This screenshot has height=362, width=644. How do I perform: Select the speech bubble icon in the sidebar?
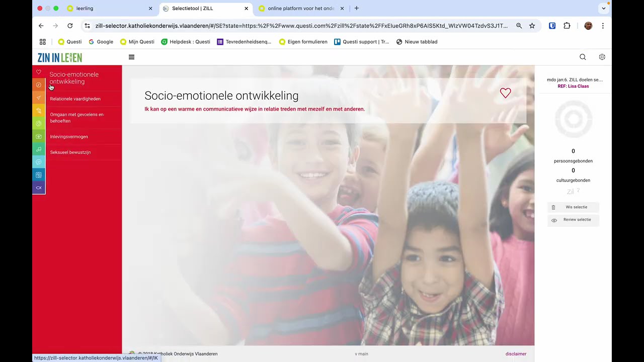39,162
